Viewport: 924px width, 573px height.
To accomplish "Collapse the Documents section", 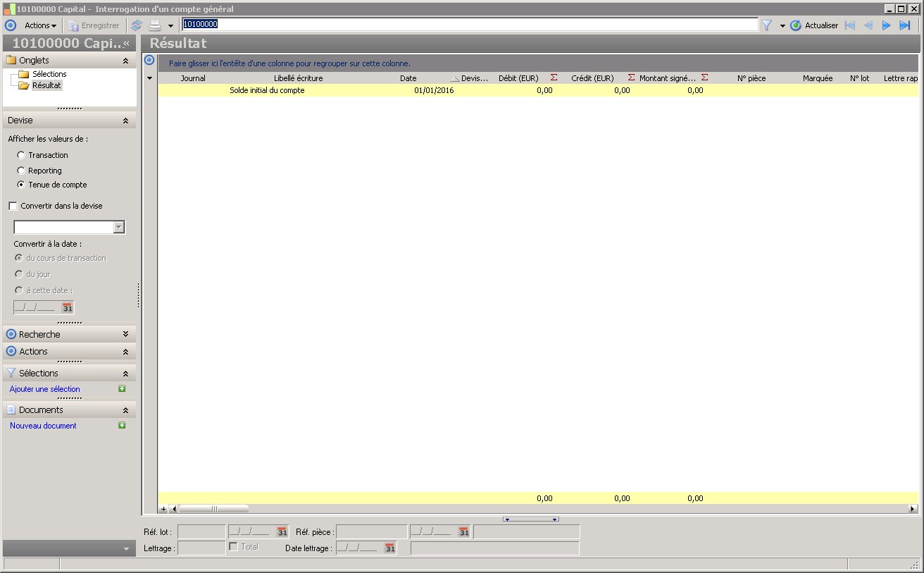I will pyautogui.click(x=125, y=410).
